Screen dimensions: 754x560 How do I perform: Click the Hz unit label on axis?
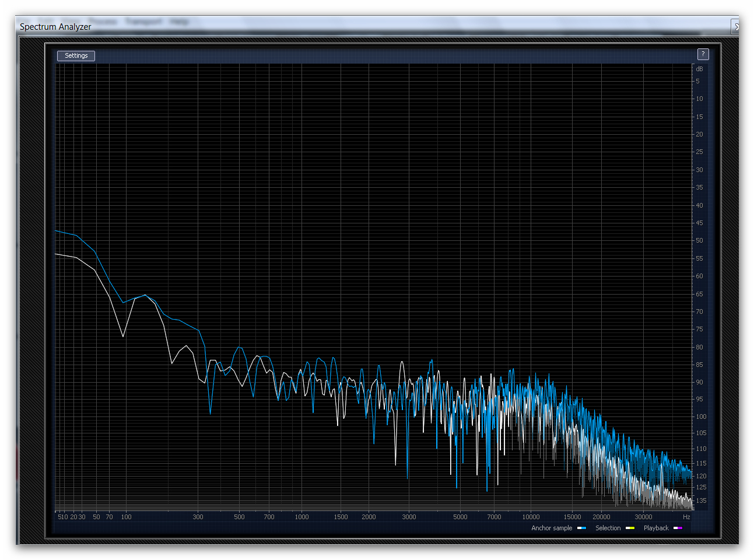click(686, 517)
